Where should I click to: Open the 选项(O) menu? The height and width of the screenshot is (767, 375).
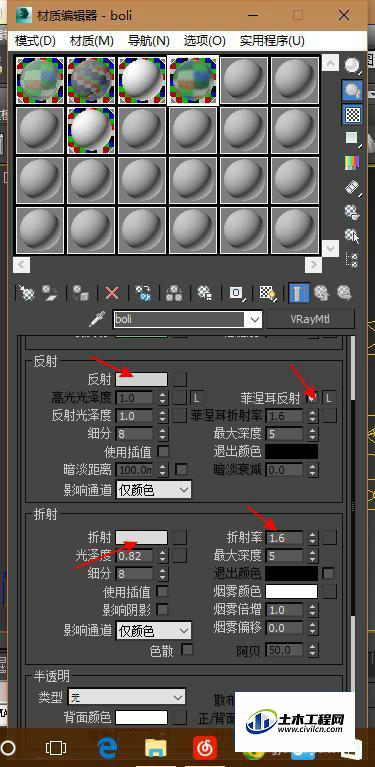pos(204,41)
